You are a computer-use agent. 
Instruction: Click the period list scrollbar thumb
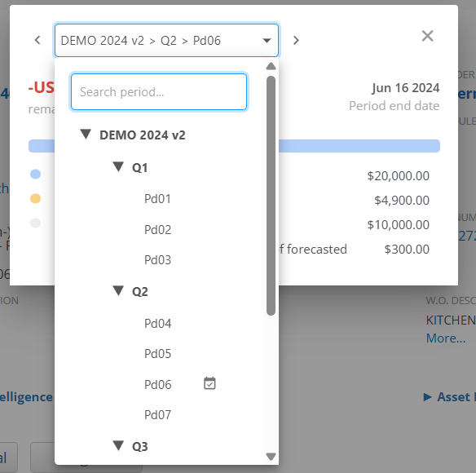click(271, 196)
